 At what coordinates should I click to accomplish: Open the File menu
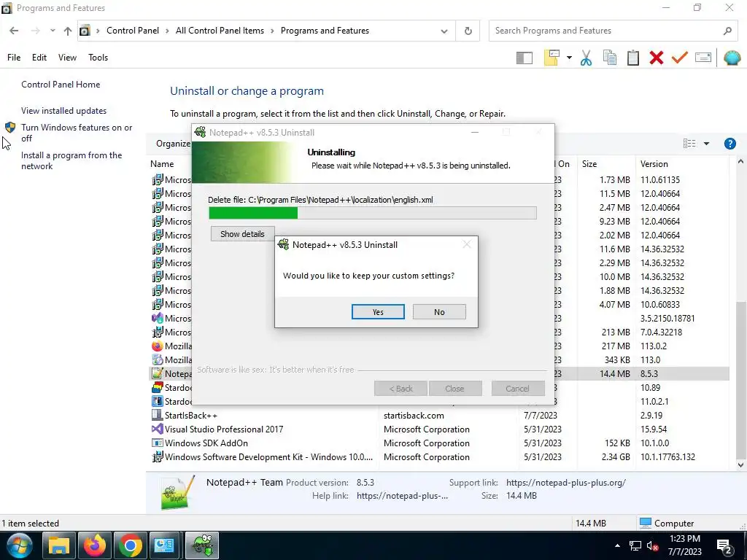[x=14, y=58]
